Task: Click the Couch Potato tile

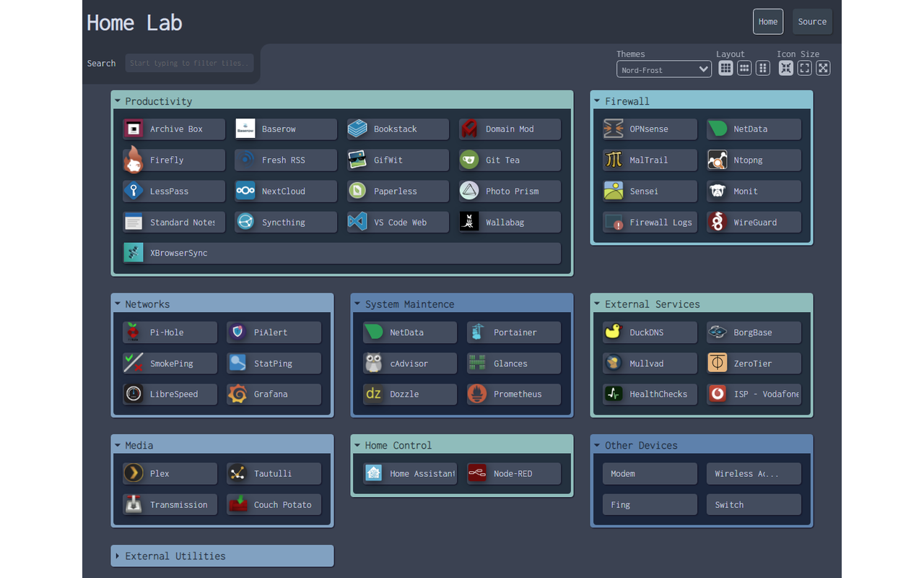Action: point(274,505)
